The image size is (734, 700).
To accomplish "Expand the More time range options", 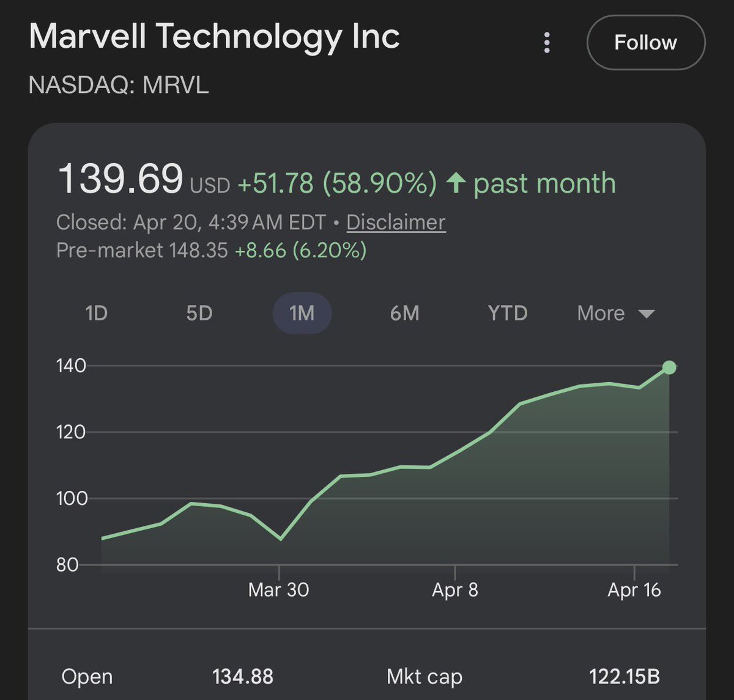I will click(x=615, y=313).
